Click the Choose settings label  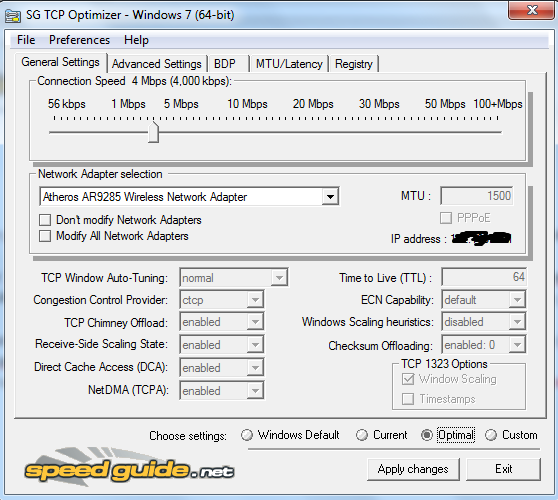coord(188,436)
